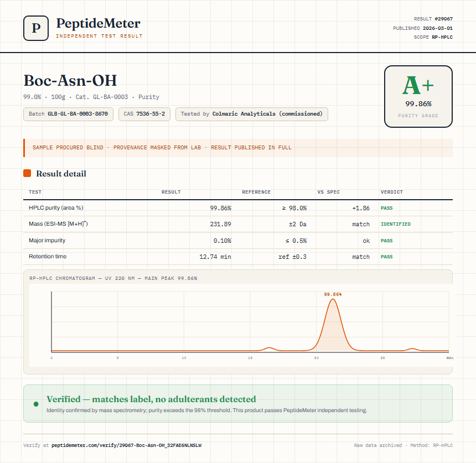
Task: Click the CAS 7536-55-2 badge
Action: pos(144,114)
